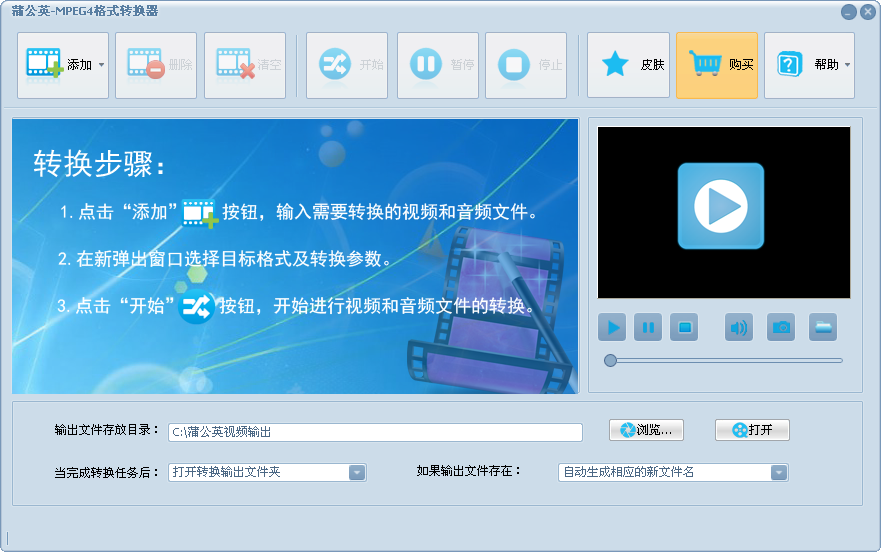Click the preview playback seek slider
The height and width of the screenshot is (552, 881).
724,360
